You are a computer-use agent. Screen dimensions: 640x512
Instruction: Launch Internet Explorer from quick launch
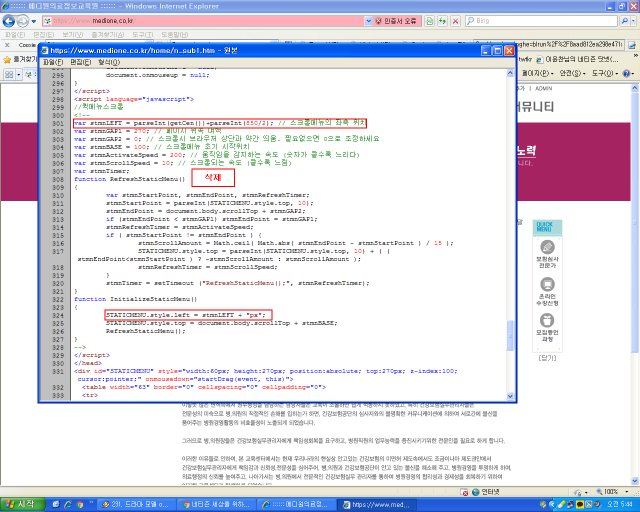click(x=68, y=505)
